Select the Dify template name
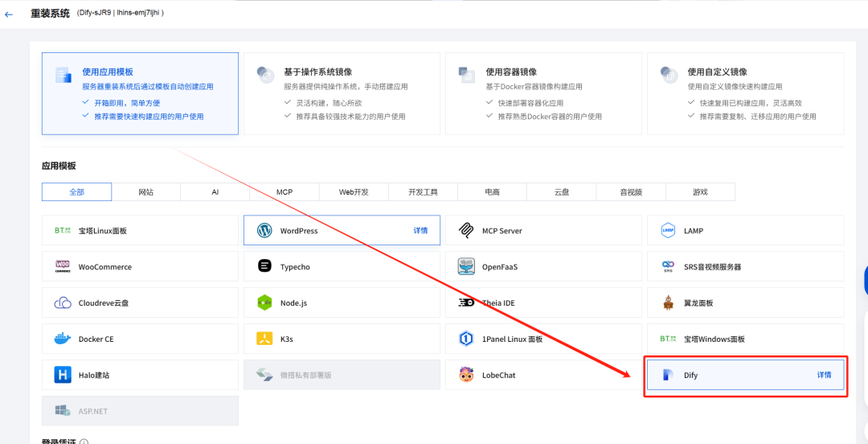Image resolution: width=868 pixels, height=444 pixels. [690, 376]
